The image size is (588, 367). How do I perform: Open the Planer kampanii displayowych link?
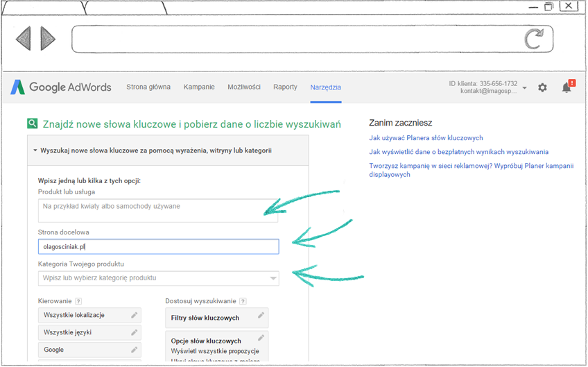click(x=471, y=170)
